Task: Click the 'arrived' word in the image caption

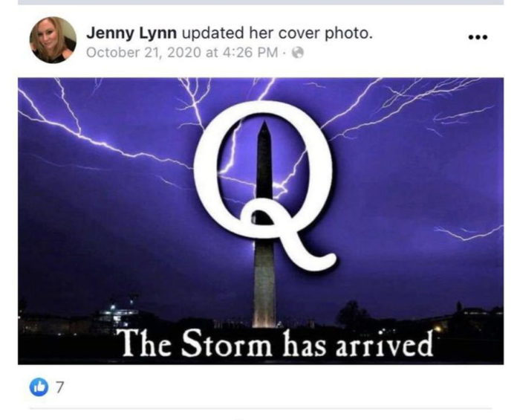Action: pyautogui.click(x=385, y=345)
